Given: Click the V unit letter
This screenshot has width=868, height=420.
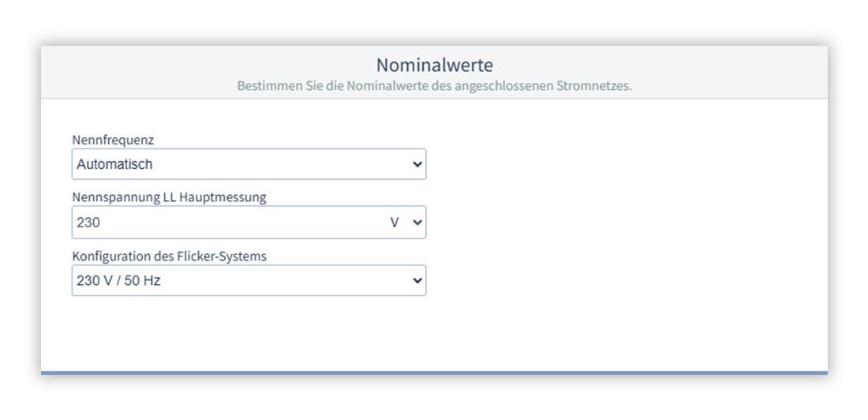Looking at the screenshot, I should [x=396, y=223].
